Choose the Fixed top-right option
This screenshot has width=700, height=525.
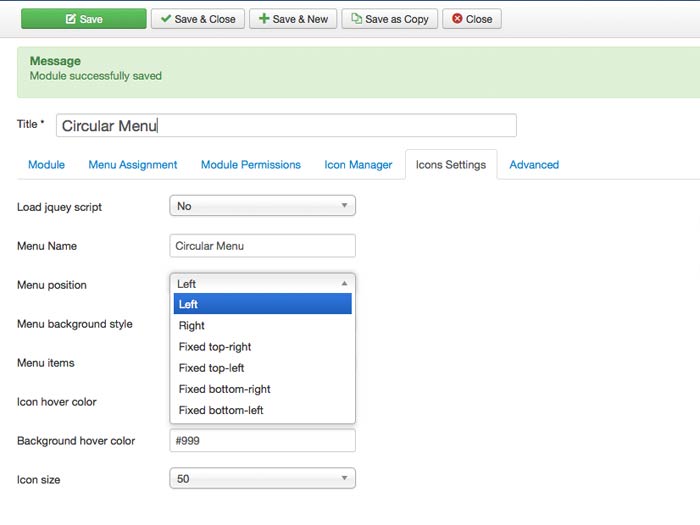click(x=215, y=347)
